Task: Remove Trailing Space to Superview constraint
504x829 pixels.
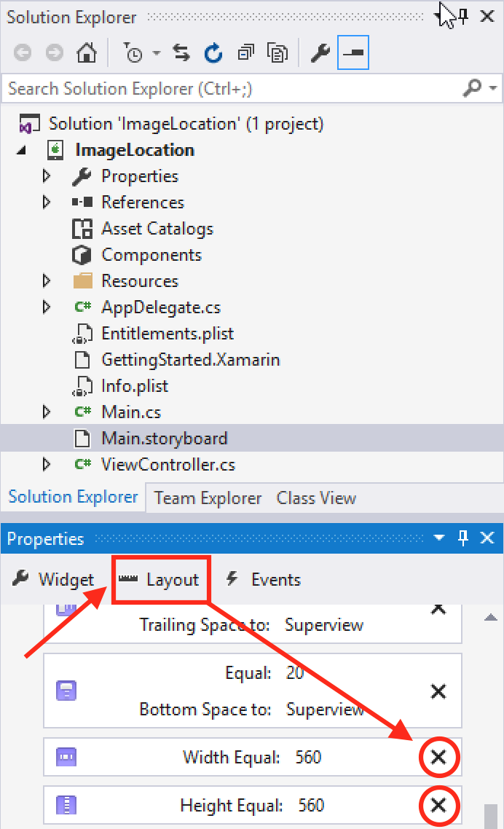Action: click(438, 610)
